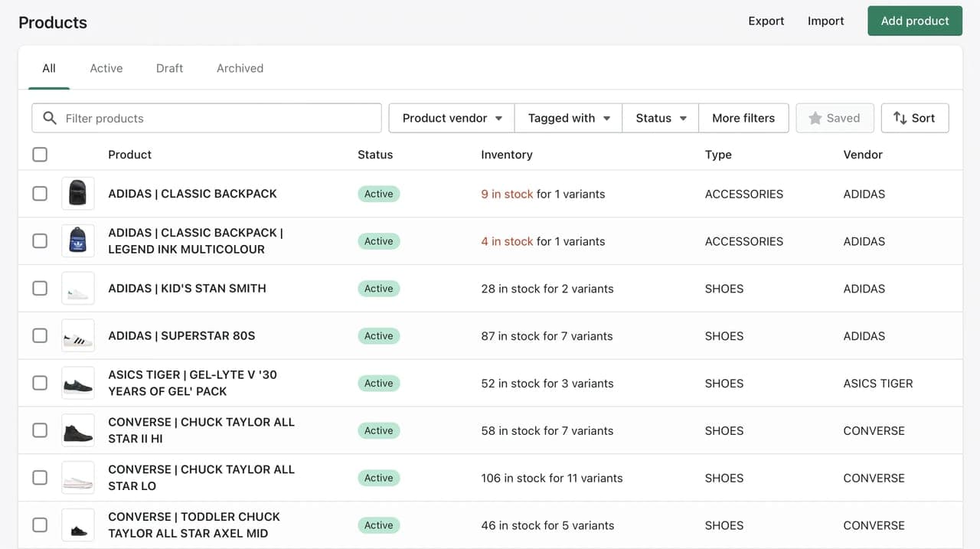Open the Superstar 80s shoe thumbnail
Viewport: 980px width, 549px height.
pos(78,336)
